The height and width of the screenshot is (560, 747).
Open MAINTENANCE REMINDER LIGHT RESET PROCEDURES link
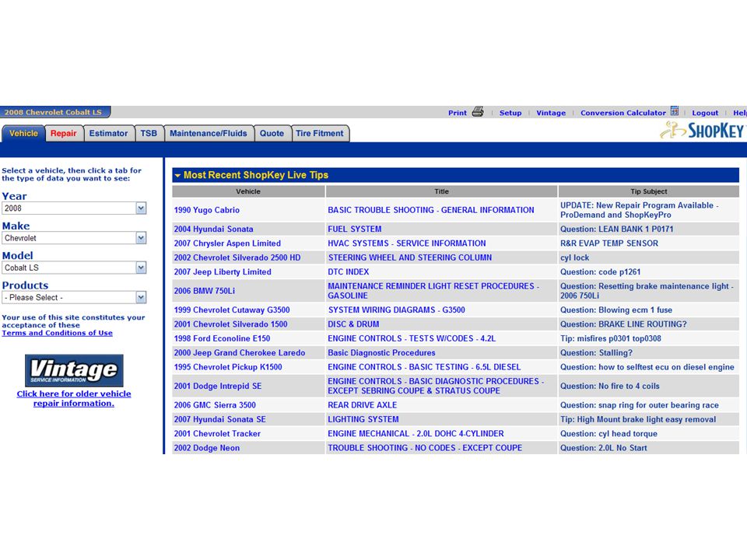tap(433, 291)
